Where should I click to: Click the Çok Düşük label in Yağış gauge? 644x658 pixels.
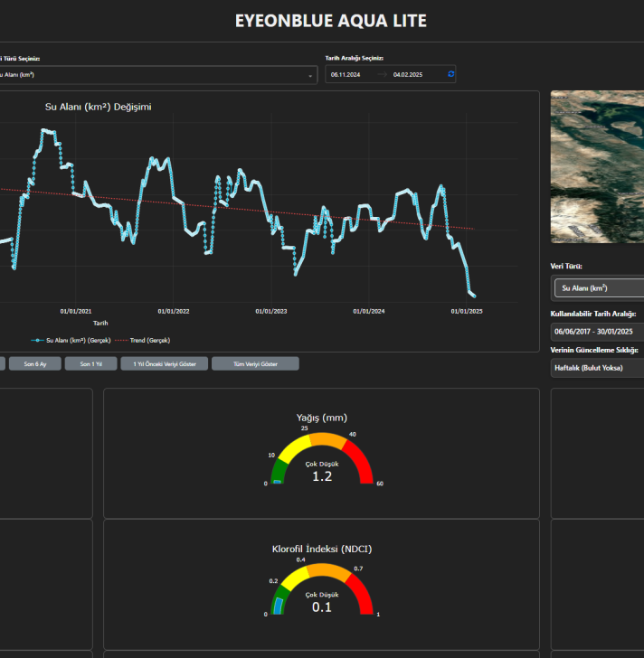pos(322,465)
